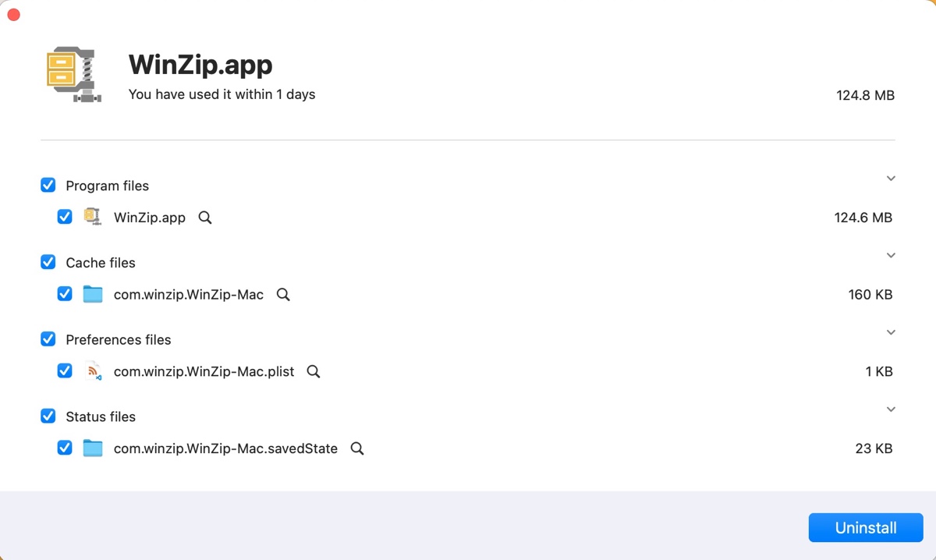Click the magnifier icon next to WinZip.app
Screen dimensions: 936x560
coord(205,218)
